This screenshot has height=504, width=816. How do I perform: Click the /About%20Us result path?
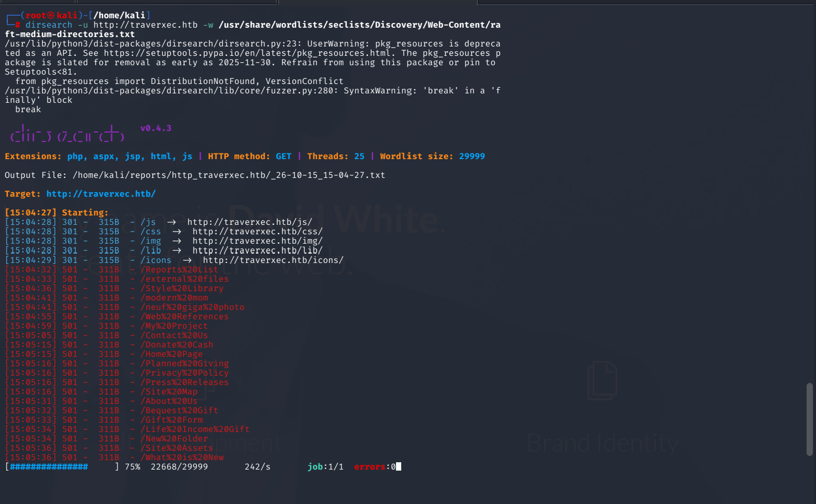click(x=169, y=401)
